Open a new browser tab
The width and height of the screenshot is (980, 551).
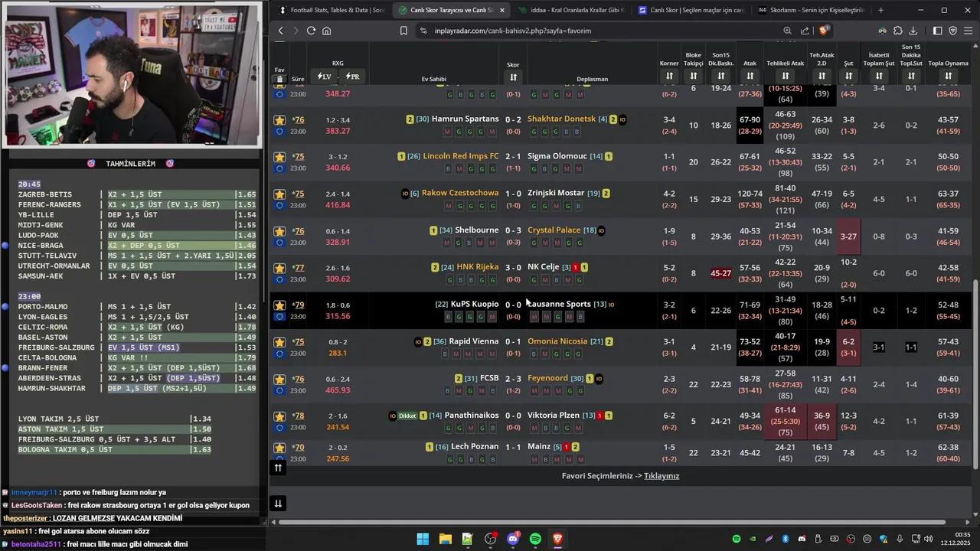880,10
